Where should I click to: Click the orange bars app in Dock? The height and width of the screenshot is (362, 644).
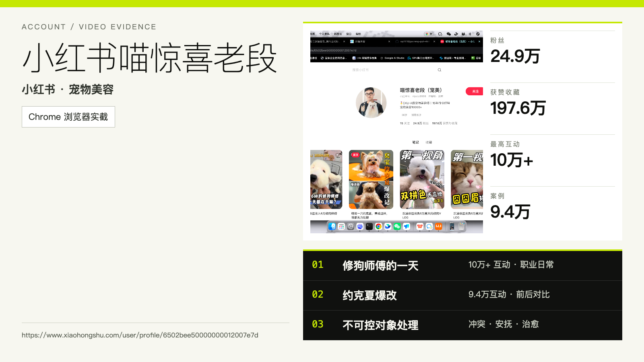[438, 226]
